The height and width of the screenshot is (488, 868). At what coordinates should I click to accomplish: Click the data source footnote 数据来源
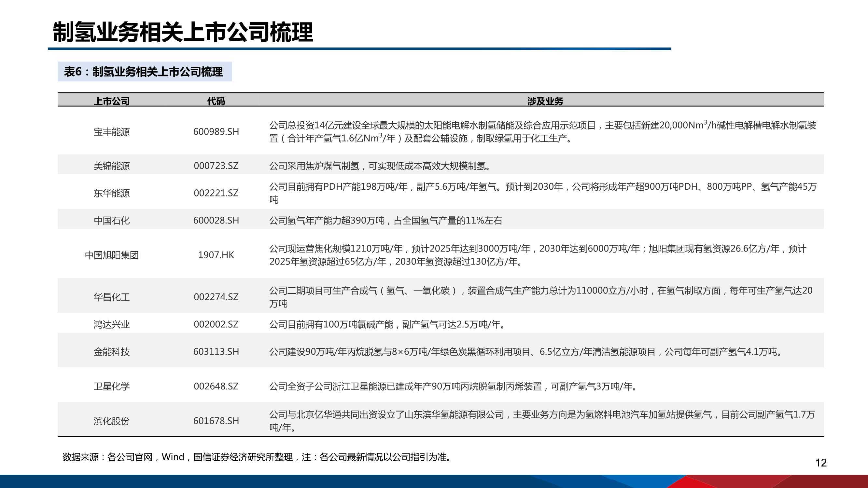(x=257, y=457)
